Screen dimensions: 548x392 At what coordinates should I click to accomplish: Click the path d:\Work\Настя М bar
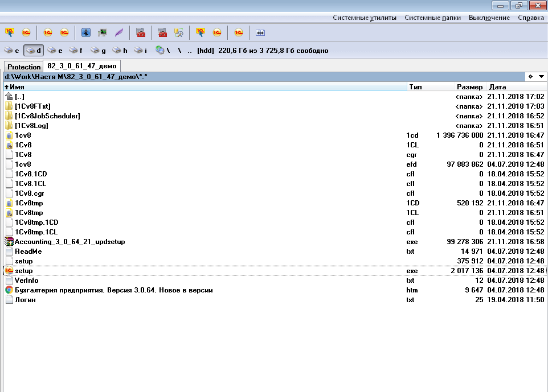coord(264,77)
